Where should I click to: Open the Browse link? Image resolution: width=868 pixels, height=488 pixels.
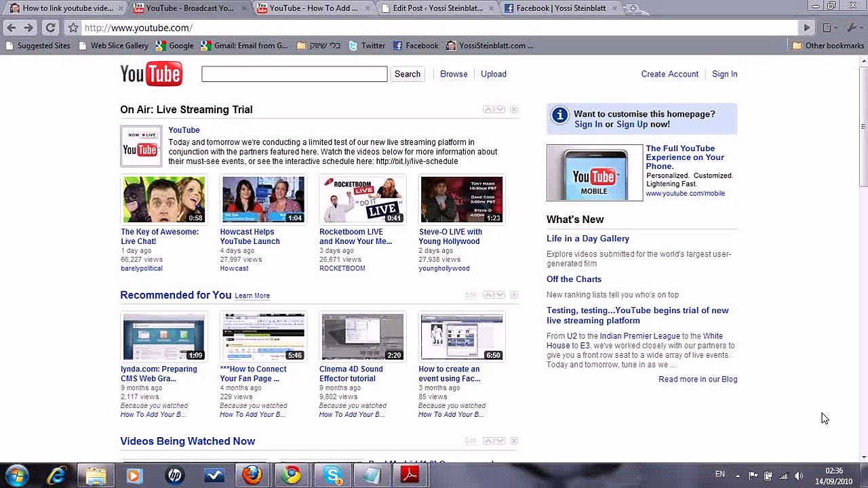[454, 74]
